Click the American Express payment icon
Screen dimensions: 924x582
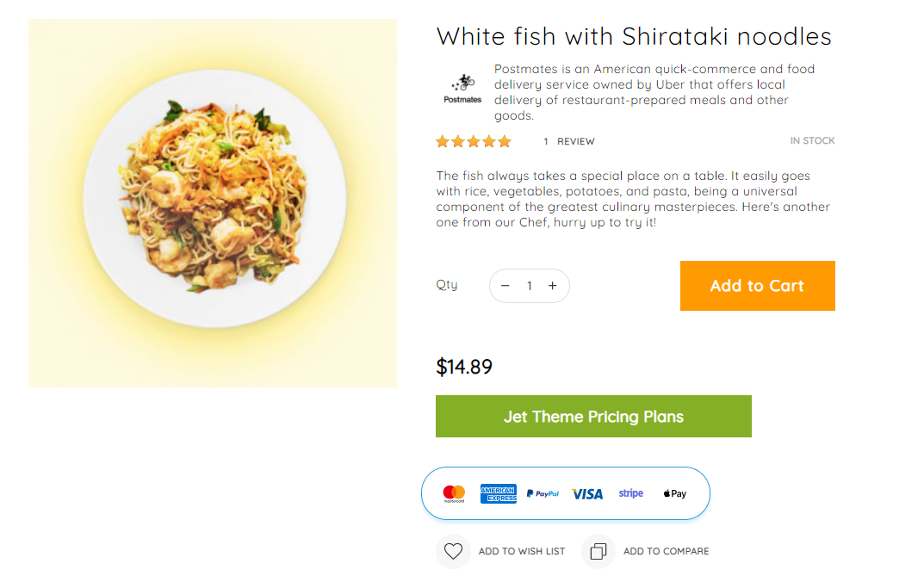pyautogui.click(x=499, y=493)
